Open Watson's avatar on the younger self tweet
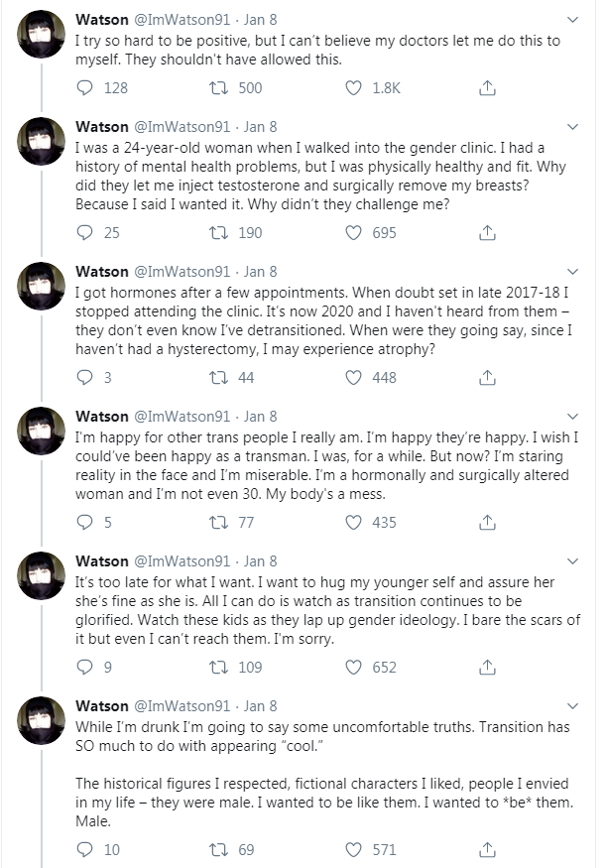 point(42,575)
